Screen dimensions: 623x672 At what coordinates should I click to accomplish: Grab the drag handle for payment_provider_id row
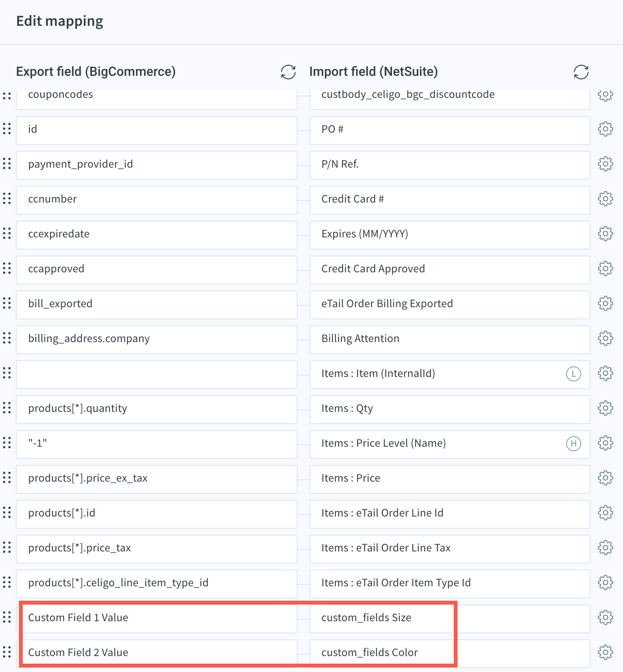[x=7, y=164]
